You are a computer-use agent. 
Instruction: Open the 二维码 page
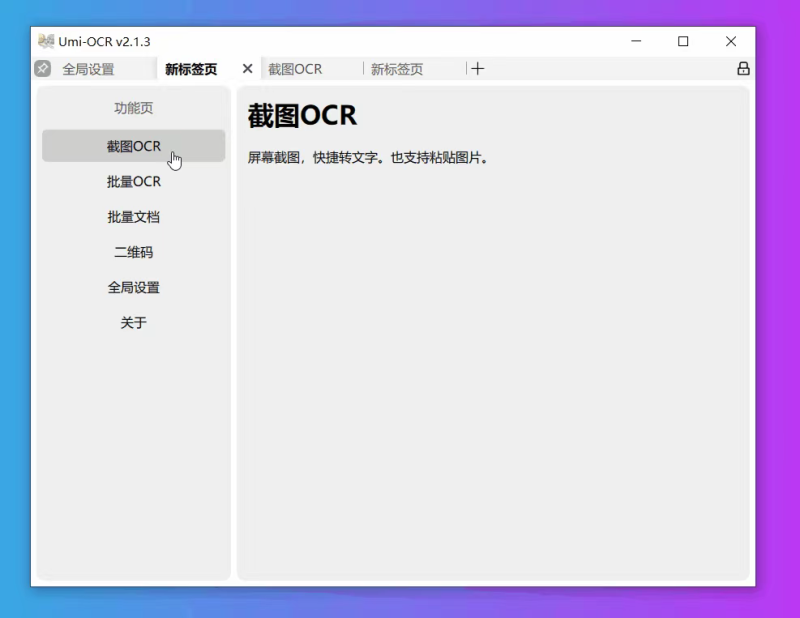pyautogui.click(x=133, y=252)
